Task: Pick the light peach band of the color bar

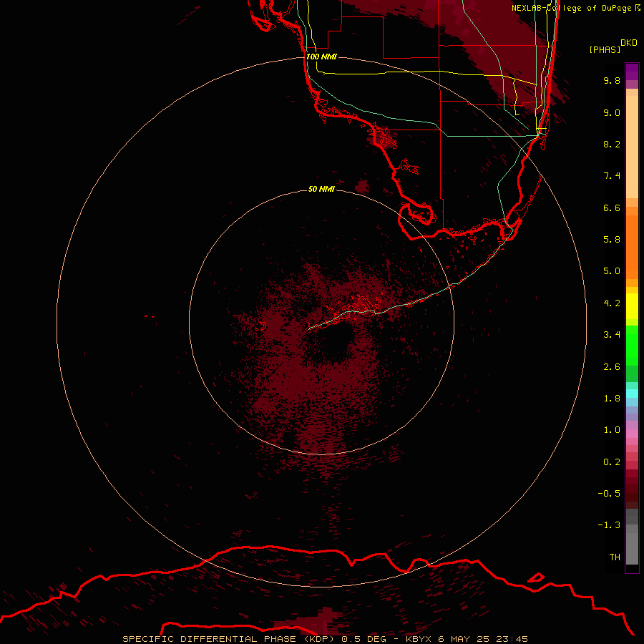Action: (x=632, y=147)
